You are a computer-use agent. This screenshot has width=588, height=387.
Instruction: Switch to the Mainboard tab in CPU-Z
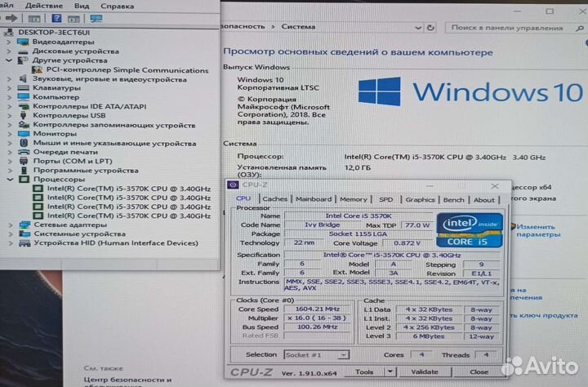point(314,199)
